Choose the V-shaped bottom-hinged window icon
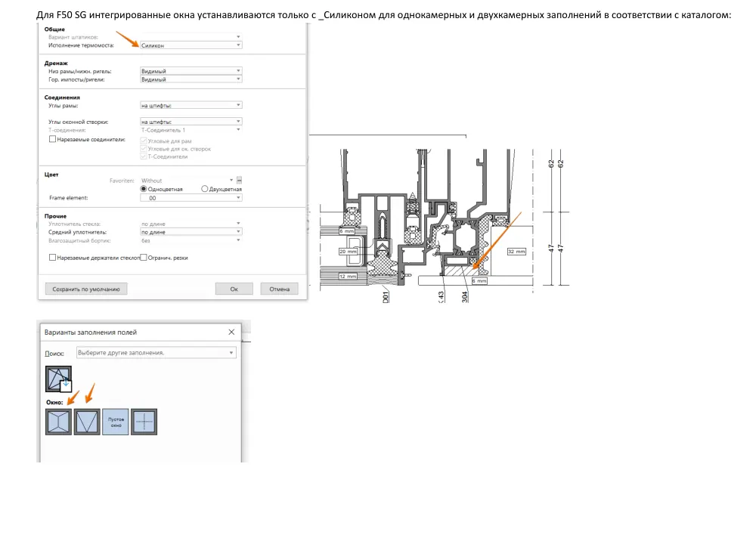 [x=87, y=422]
